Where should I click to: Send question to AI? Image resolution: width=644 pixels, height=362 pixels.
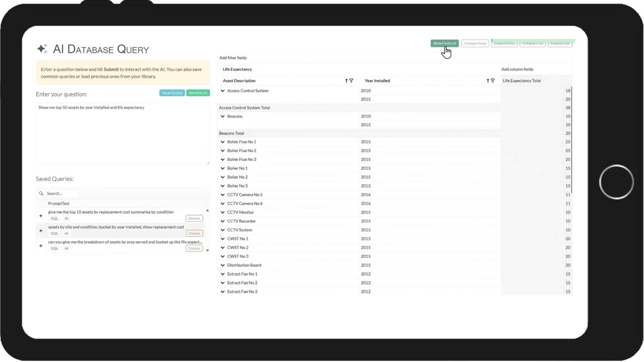(x=198, y=93)
